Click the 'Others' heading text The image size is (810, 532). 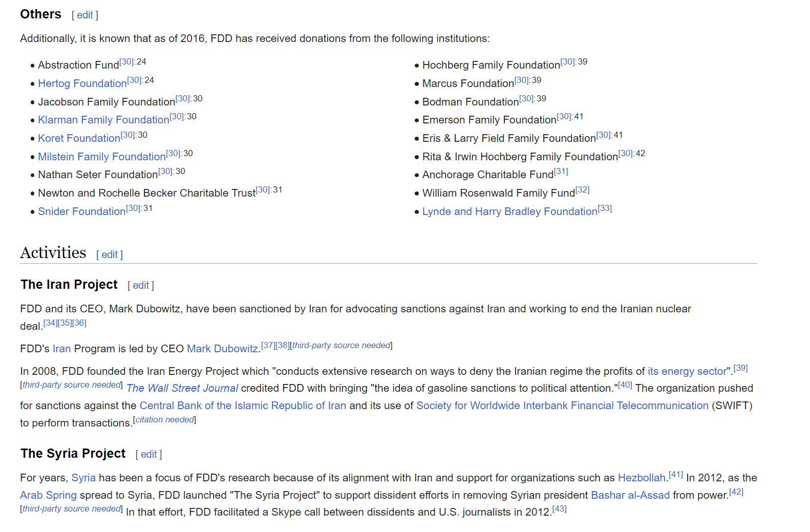[x=40, y=14]
